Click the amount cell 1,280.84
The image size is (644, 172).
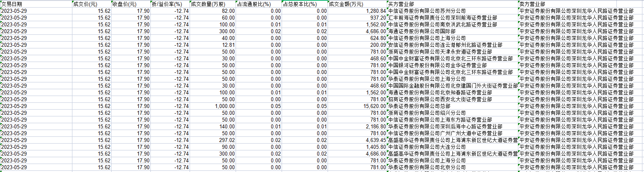pyautogui.click(x=357, y=11)
